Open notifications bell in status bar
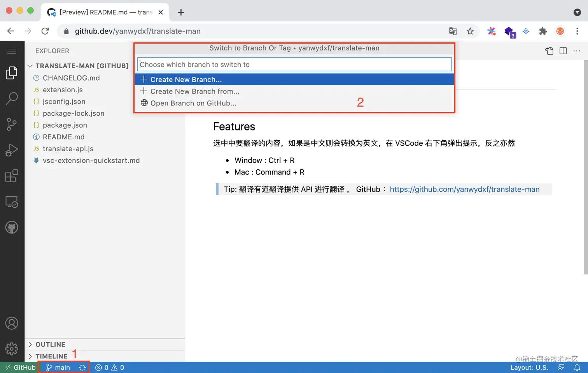The height and width of the screenshot is (373, 588). point(577,368)
